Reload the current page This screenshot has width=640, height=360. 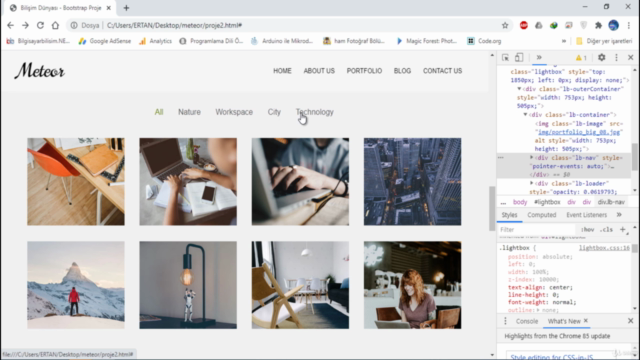point(40,25)
